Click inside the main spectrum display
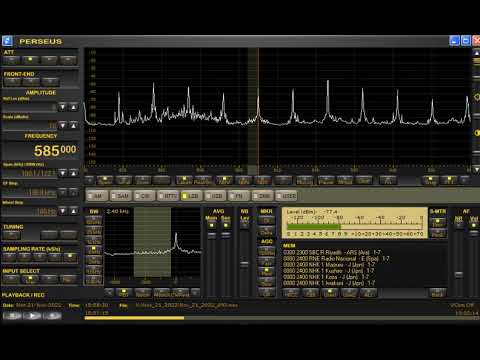This screenshot has width=480, height=360. click(278, 107)
